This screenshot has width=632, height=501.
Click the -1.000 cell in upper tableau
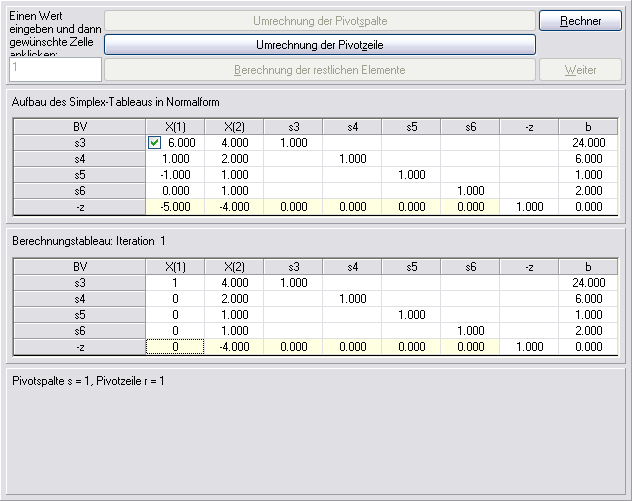(175, 174)
